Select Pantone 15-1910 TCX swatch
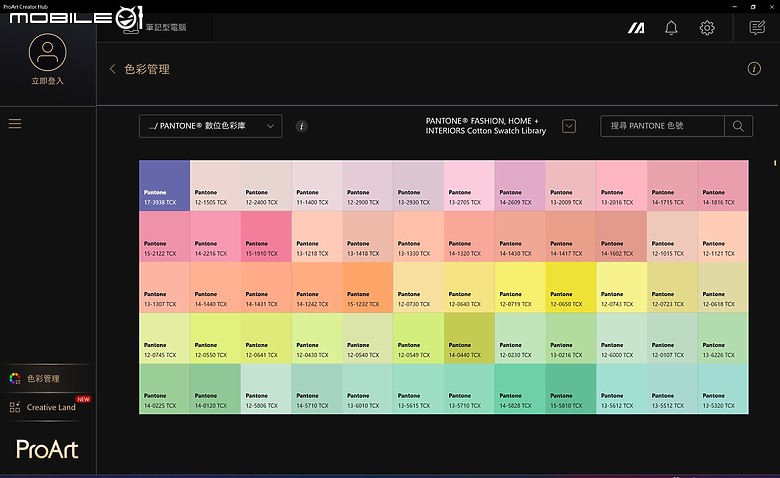 [x=266, y=236]
